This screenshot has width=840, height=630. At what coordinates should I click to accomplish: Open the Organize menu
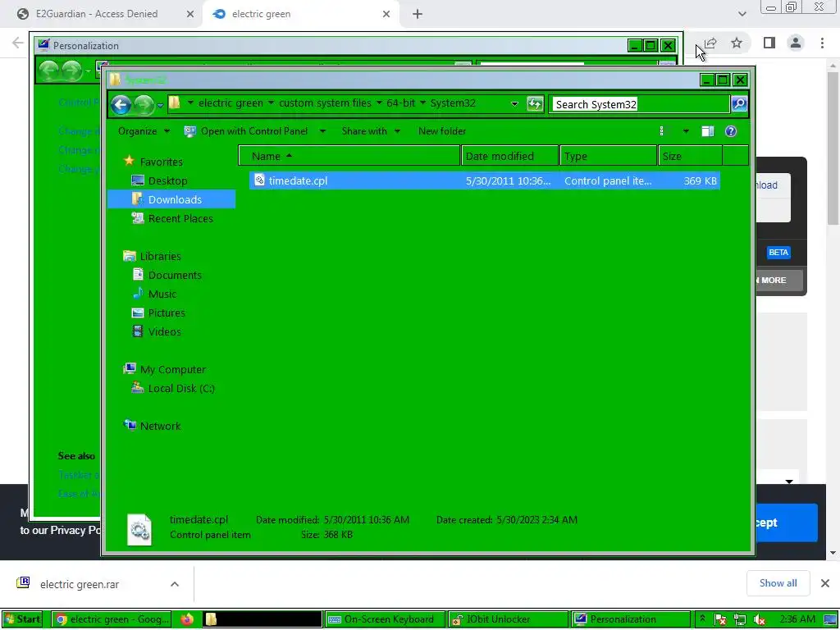click(x=144, y=131)
